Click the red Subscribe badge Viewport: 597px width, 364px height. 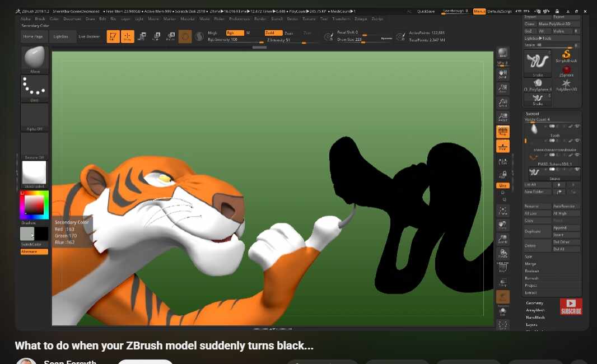pos(571,306)
